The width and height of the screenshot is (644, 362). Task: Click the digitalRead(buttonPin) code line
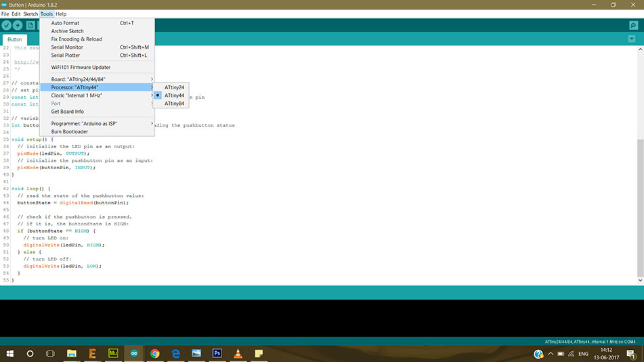[72, 203]
